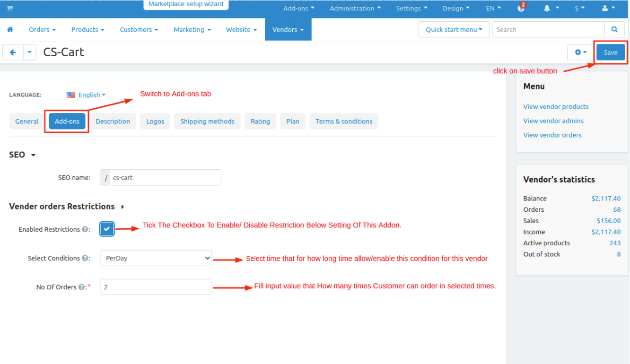Click the update notice icon with badge 2
The width and height of the screenshot is (630, 364).
[x=521, y=8]
